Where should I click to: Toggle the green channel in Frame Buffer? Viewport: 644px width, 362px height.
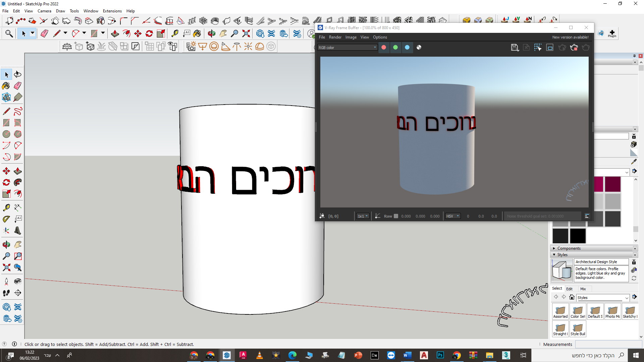(395, 48)
